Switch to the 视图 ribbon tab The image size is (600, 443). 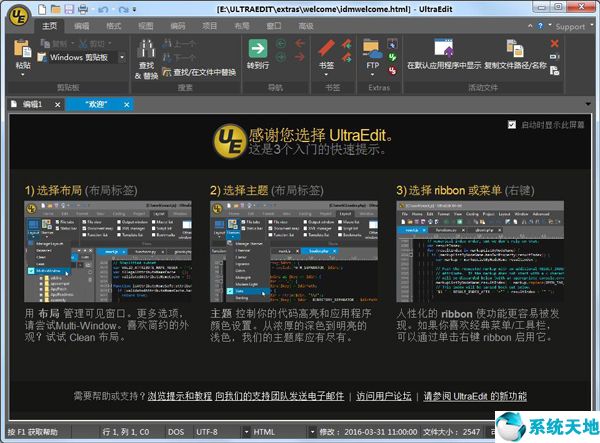pos(145,26)
